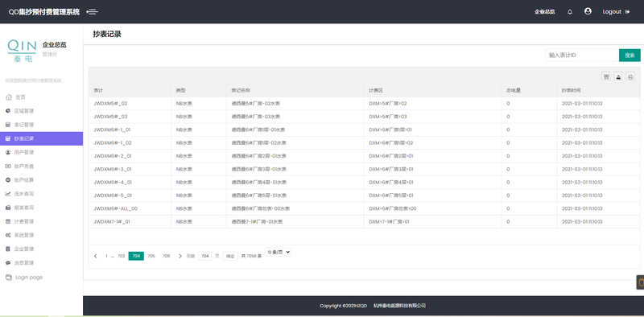
Task: Click the 输入表计ID search field
Action: click(582, 55)
